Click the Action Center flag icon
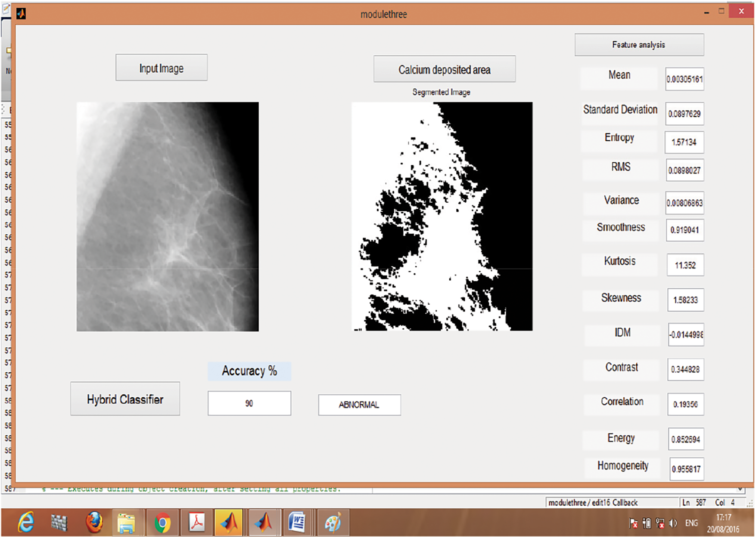The width and height of the screenshot is (756, 538). (x=634, y=523)
